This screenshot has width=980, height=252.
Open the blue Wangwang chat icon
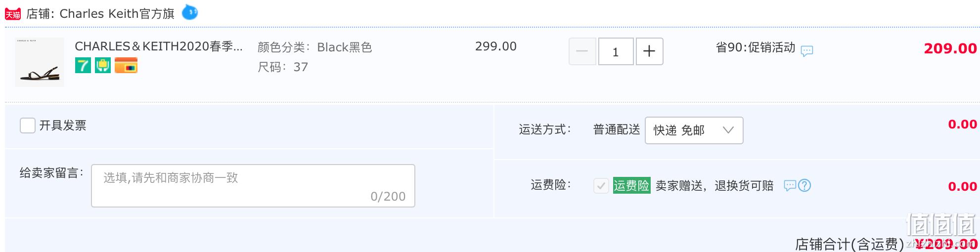pos(190,12)
